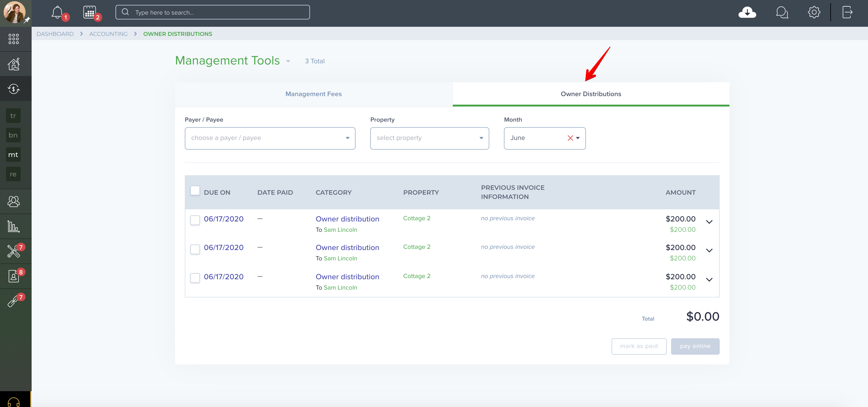Screen dimensions: 868x407
Task: Check the first Owner distribution row checkbox
Action: tap(195, 220)
